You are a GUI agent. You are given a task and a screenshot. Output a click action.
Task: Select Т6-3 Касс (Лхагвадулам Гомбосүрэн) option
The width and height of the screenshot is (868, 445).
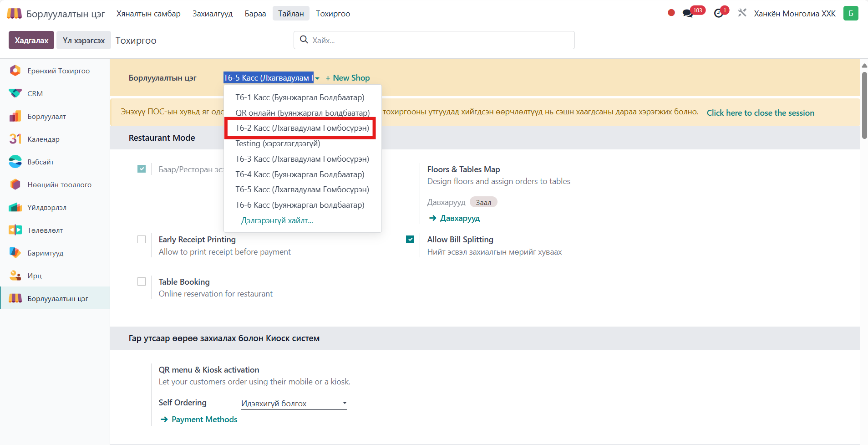click(302, 159)
